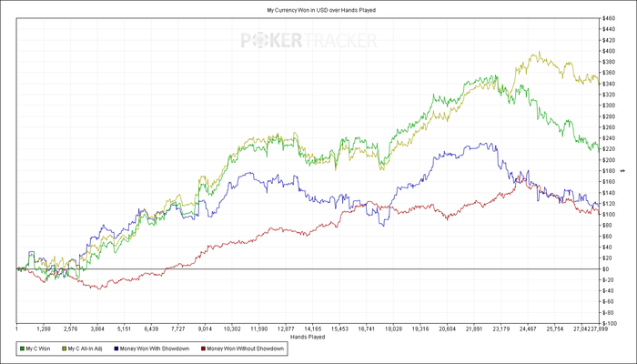Click x-axis tick label 14,165
Image resolution: width=637 pixels, height=364 pixels.
tap(312, 329)
